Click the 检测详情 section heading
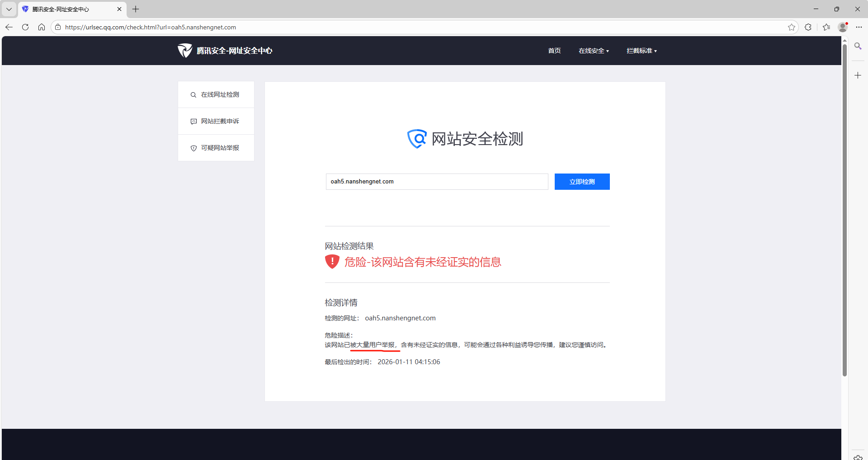This screenshot has height=460, width=868. 341,303
